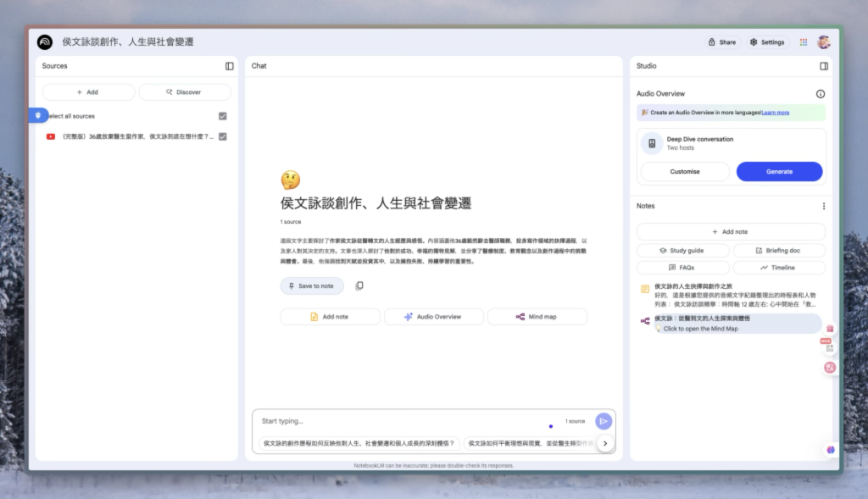Open the Google apps grid
This screenshot has height=499, width=868.
point(804,42)
